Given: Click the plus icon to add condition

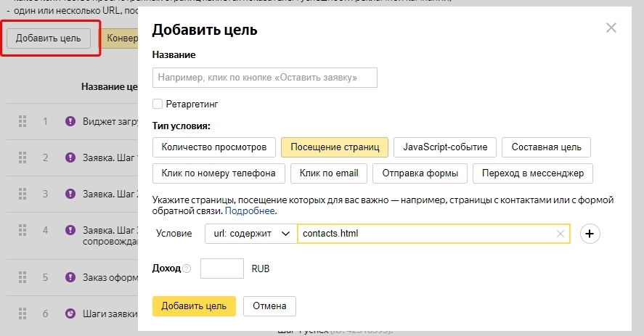Looking at the screenshot, I should 590,234.
